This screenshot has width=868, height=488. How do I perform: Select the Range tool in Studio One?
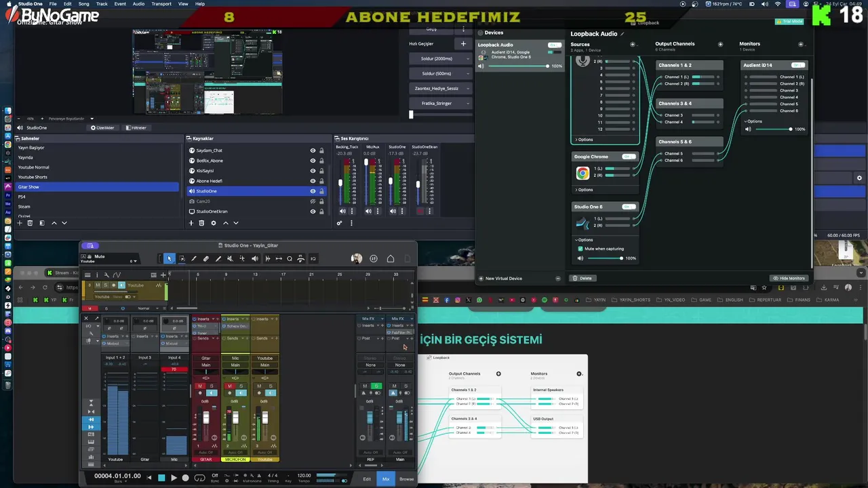point(182,259)
